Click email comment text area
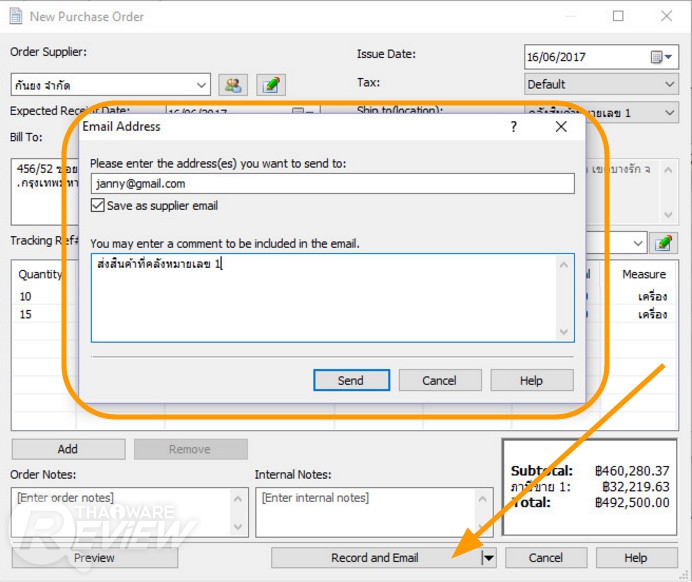The width and height of the screenshot is (692, 582). pyautogui.click(x=333, y=298)
